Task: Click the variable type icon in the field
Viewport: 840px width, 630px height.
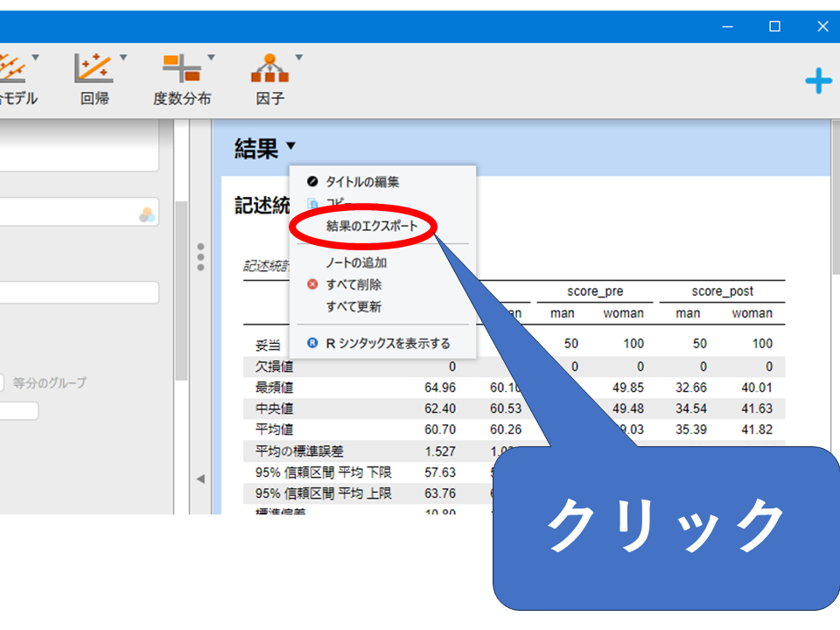Action: (x=147, y=214)
